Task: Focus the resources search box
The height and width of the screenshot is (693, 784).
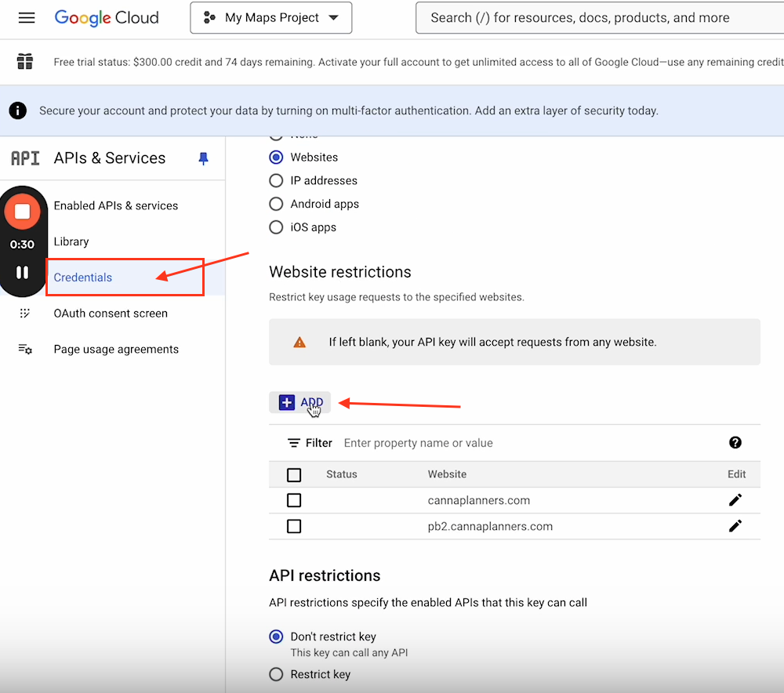Action: tap(600, 18)
